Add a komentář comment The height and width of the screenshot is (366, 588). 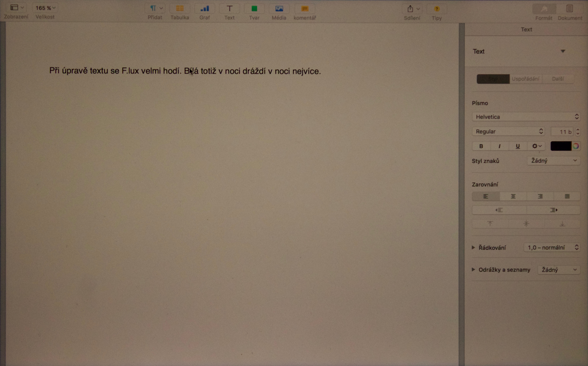point(305,9)
